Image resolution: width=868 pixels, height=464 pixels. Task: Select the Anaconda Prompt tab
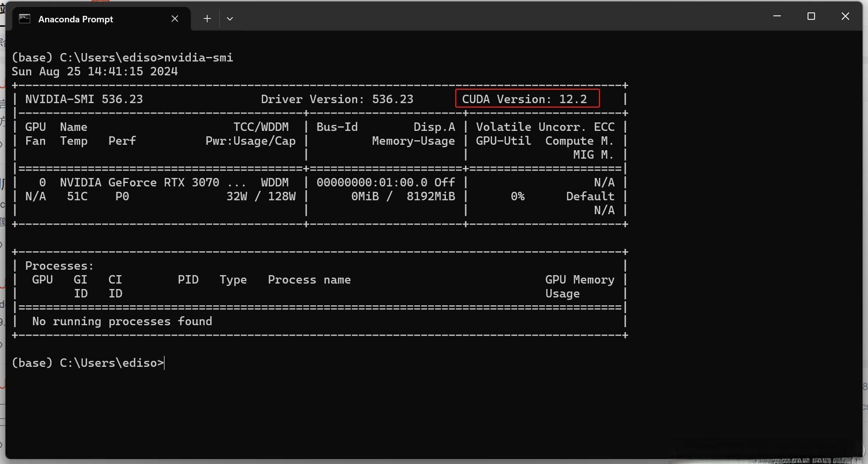point(101,19)
